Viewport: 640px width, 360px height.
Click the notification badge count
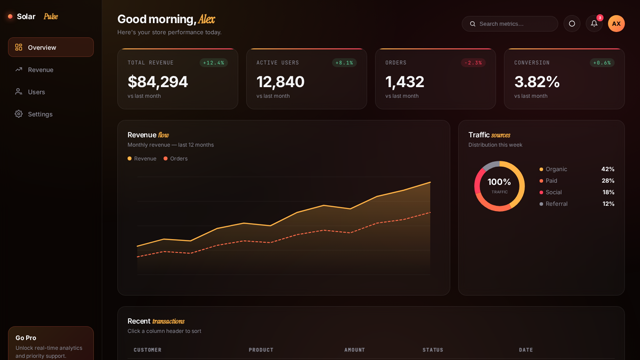click(x=600, y=18)
